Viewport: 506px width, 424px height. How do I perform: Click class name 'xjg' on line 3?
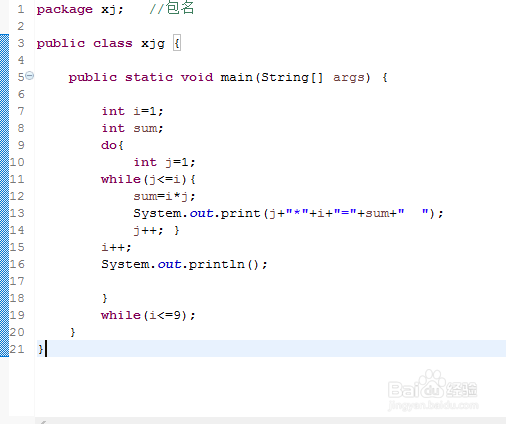(x=153, y=44)
